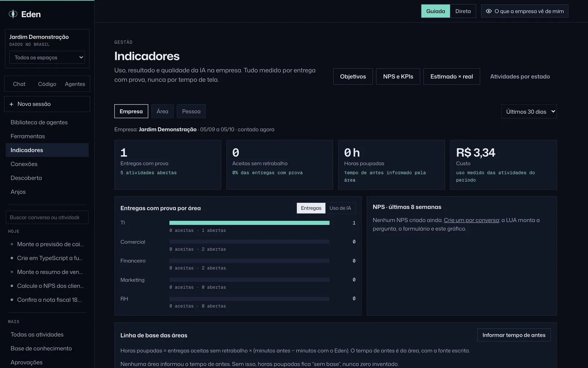Image resolution: width=588 pixels, height=368 pixels.
Task: Click the Buscar conversa ou atividade field
Action: point(47,217)
